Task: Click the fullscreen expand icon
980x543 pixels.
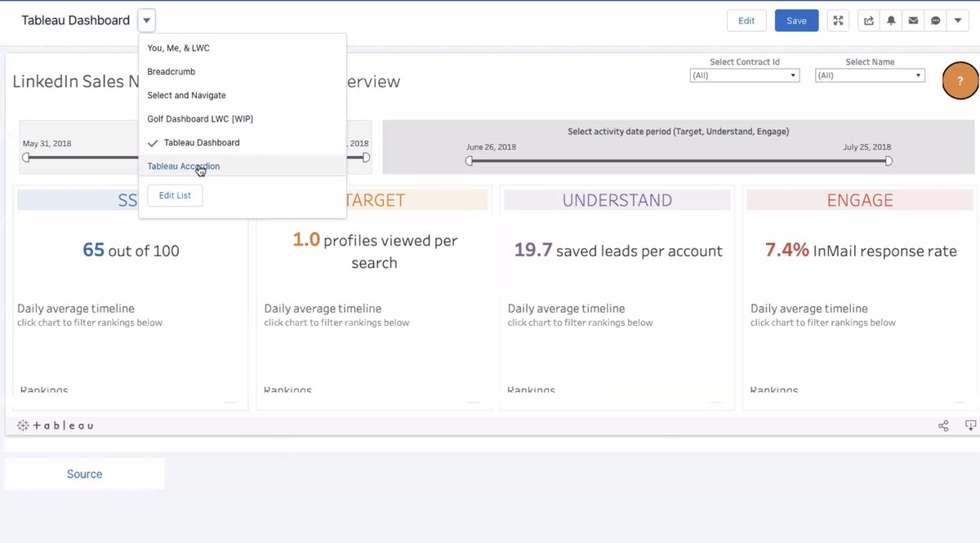Action: pyautogui.click(x=838, y=20)
